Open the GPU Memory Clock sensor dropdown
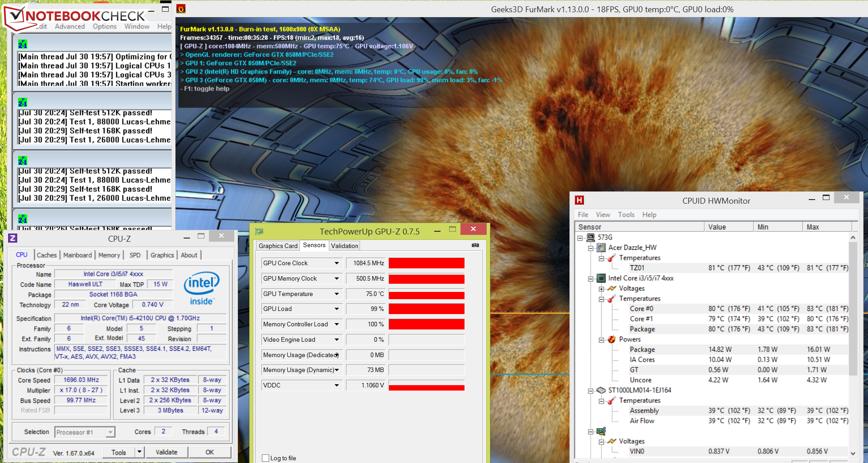Viewport: 868px width, 463px height. (337, 279)
